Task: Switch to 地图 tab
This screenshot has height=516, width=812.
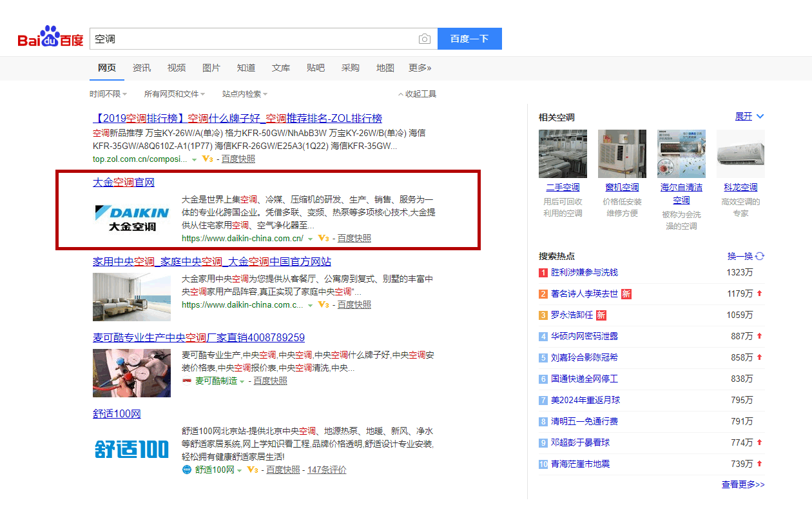Action: pos(385,68)
